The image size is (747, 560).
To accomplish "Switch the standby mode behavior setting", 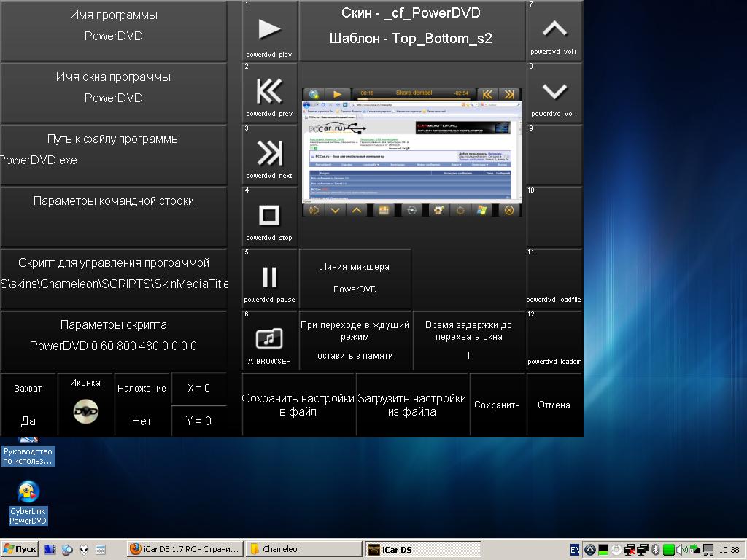I will pyautogui.click(x=355, y=341).
